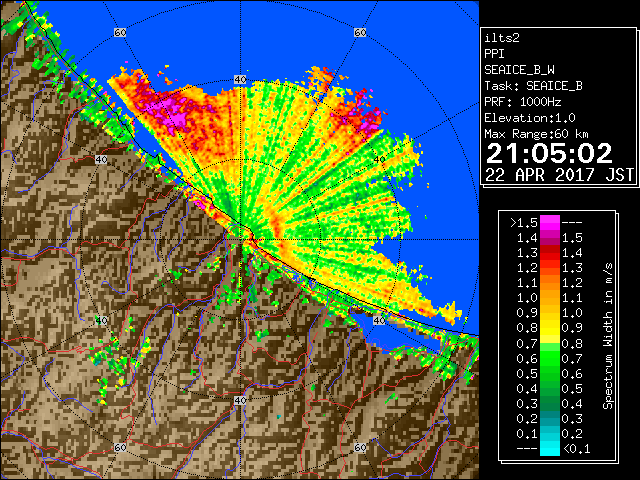Pick the bright green 0.6–0.7 legend swatch
Screen dimensions: 640x480
(550, 358)
